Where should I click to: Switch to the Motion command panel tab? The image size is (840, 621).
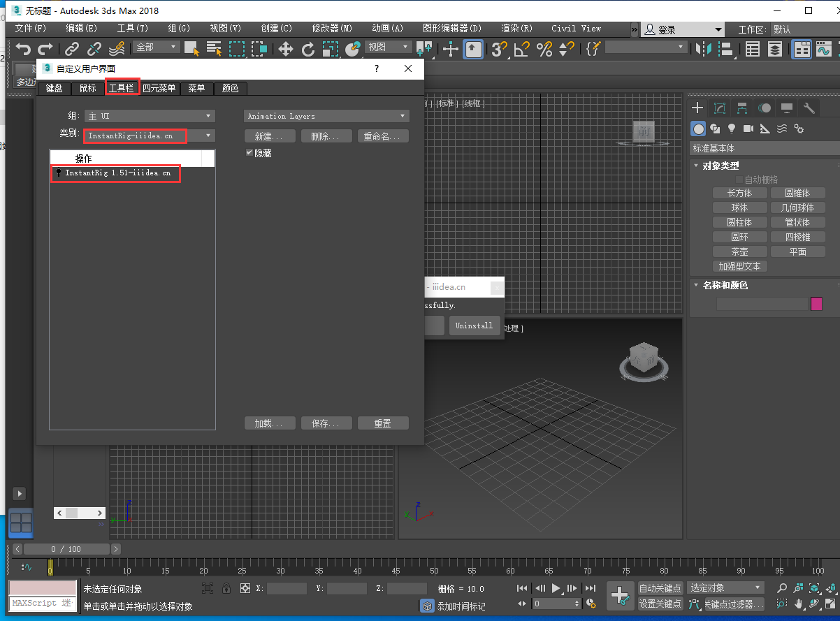[x=765, y=108]
